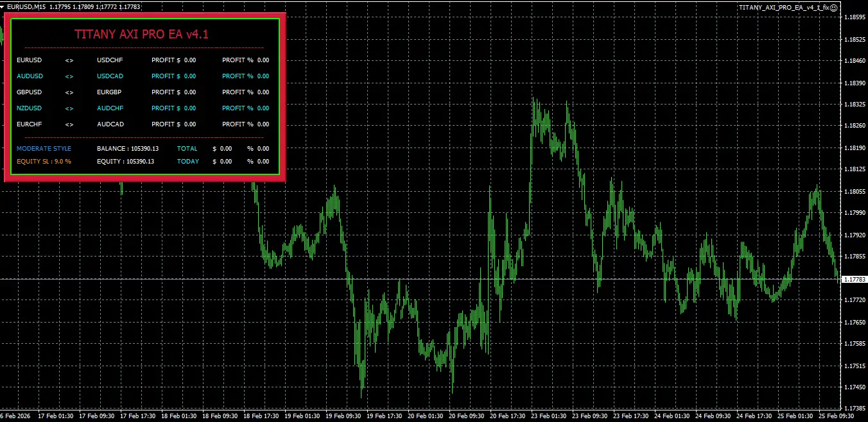This screenshot has height=422, width=868.
Task: Click the EURGBP pair label
Action: point(109,92)
